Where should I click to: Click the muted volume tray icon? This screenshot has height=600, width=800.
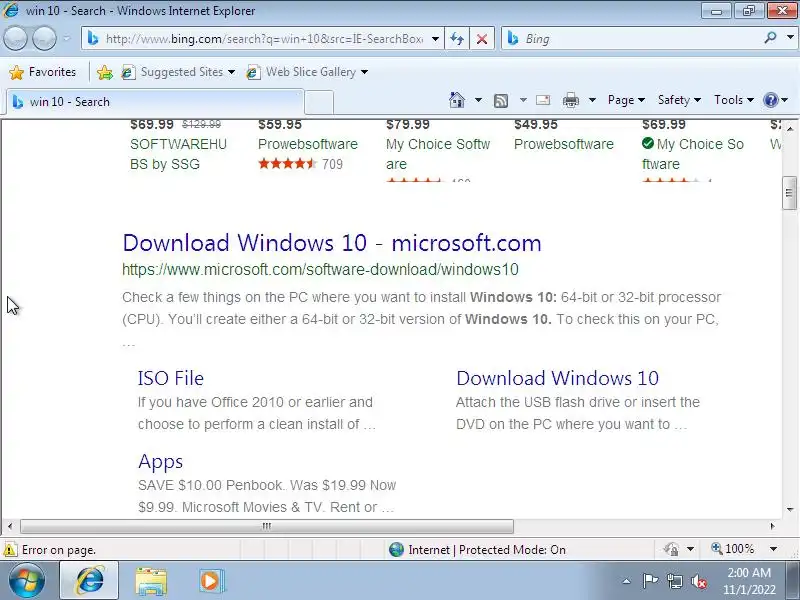[698, 581]
